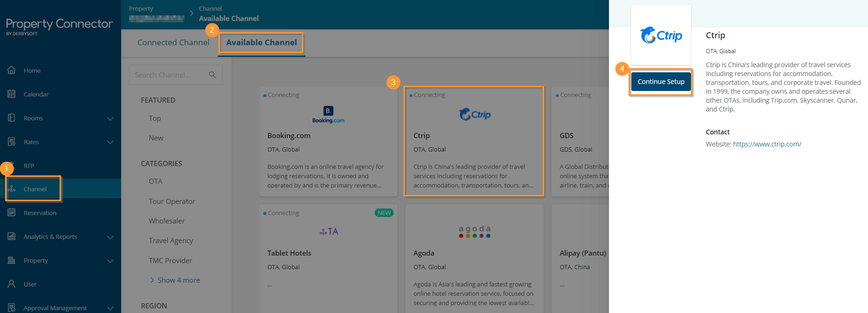Click the NEW badge on Tablet Hotels
The image size is (868, 313).
coord(384,213)
